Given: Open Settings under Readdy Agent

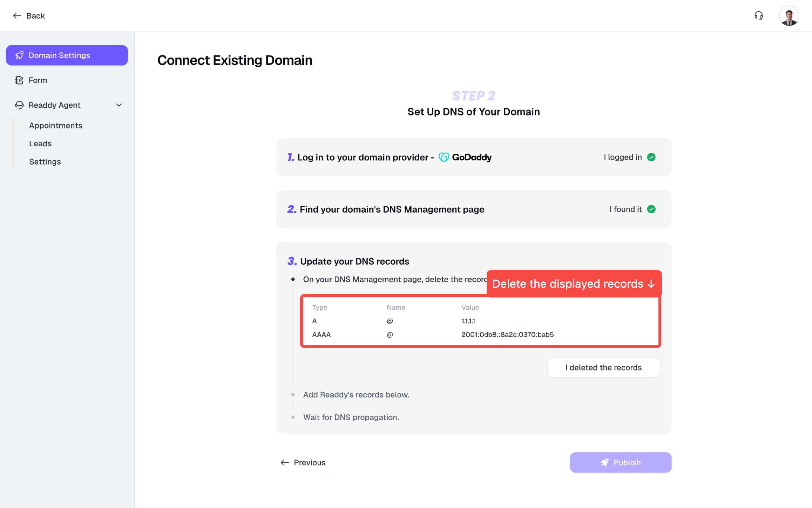Looking at the screenshot, I should pyautogui.click(x=45, y=162).
